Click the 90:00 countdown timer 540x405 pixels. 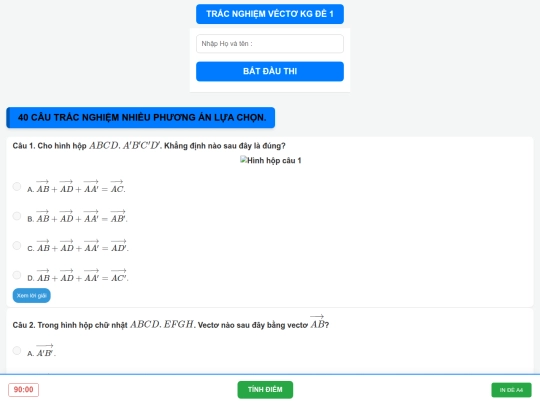[x=23, y=390]
